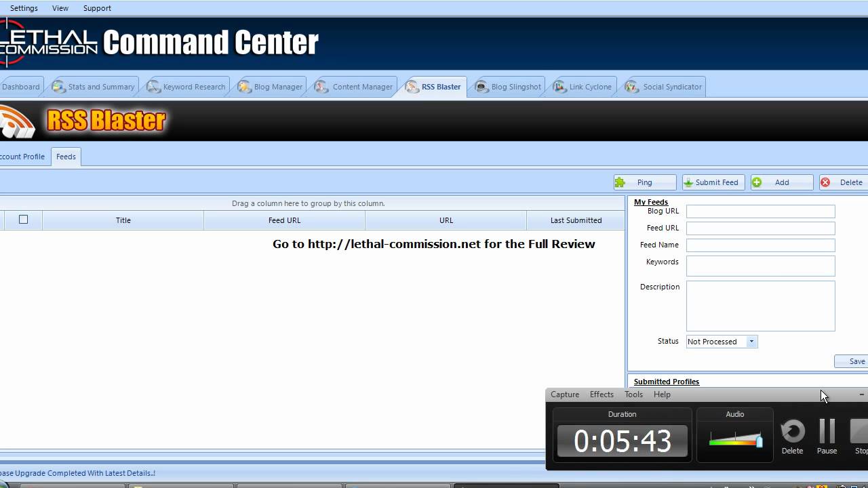The width and height of the screenshot is (868, 488).
Task: Click the Ping button
Action: tap(645, 182)
